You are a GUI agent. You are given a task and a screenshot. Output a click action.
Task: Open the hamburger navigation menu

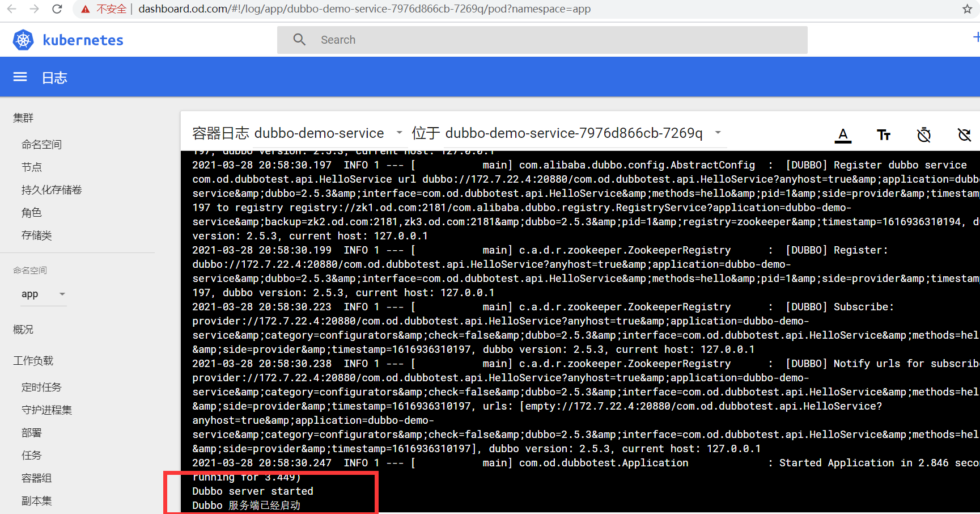[x=20, y=77]
